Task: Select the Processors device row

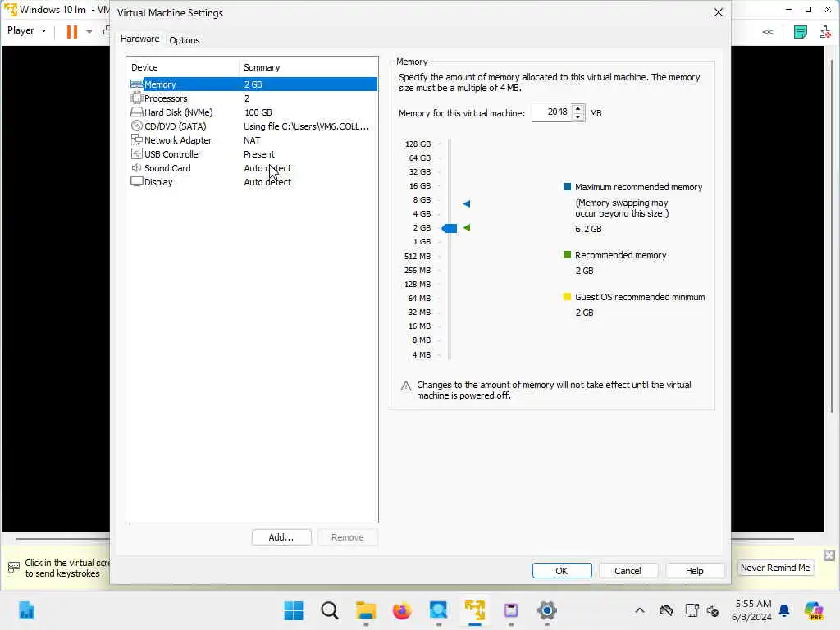Action: point(253,98)
